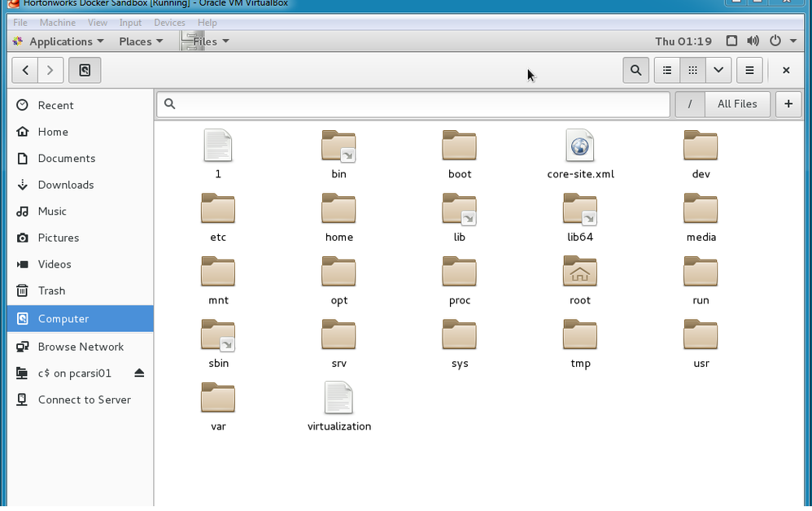Eject the c$ on pcarsi01 share
812x511 pixels.
tap(139, 373)
